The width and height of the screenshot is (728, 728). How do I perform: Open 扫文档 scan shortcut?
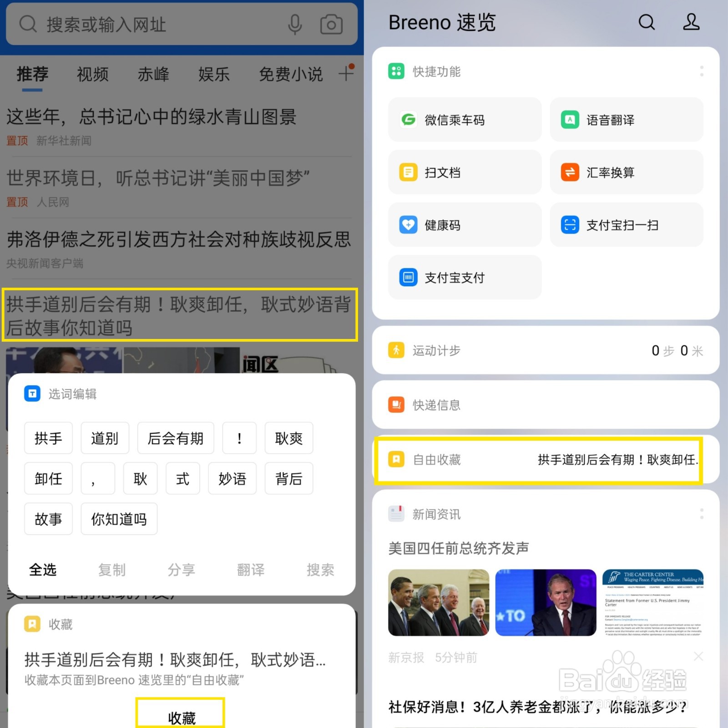coord(465,172)
